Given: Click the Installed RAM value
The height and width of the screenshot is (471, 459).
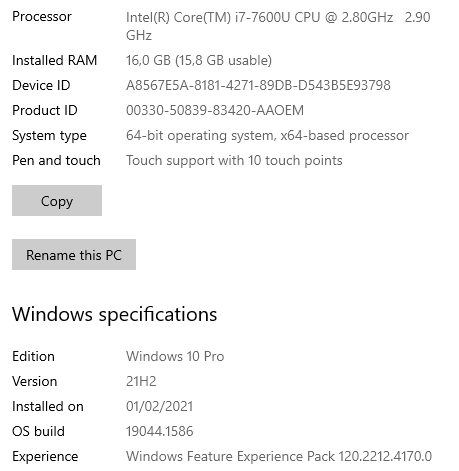Looking at the screenshot, I should (x=199, y=60).
